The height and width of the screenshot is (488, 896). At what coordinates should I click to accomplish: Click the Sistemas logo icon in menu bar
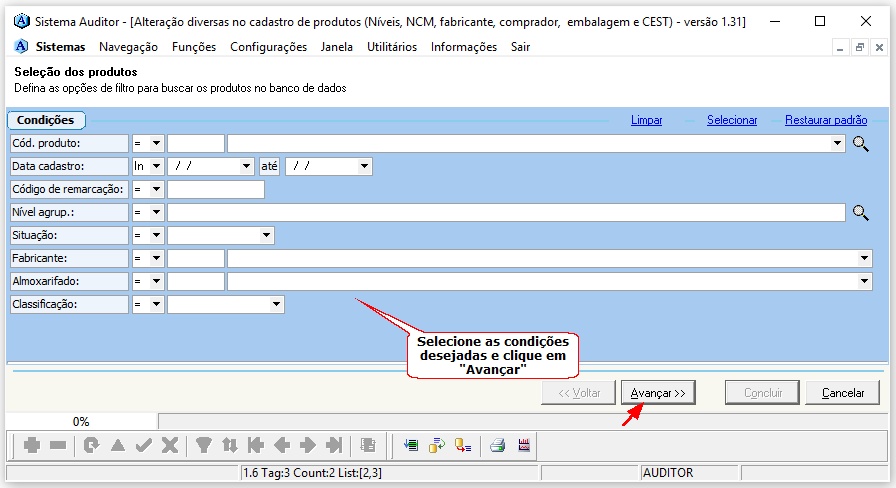pos(21,46)
